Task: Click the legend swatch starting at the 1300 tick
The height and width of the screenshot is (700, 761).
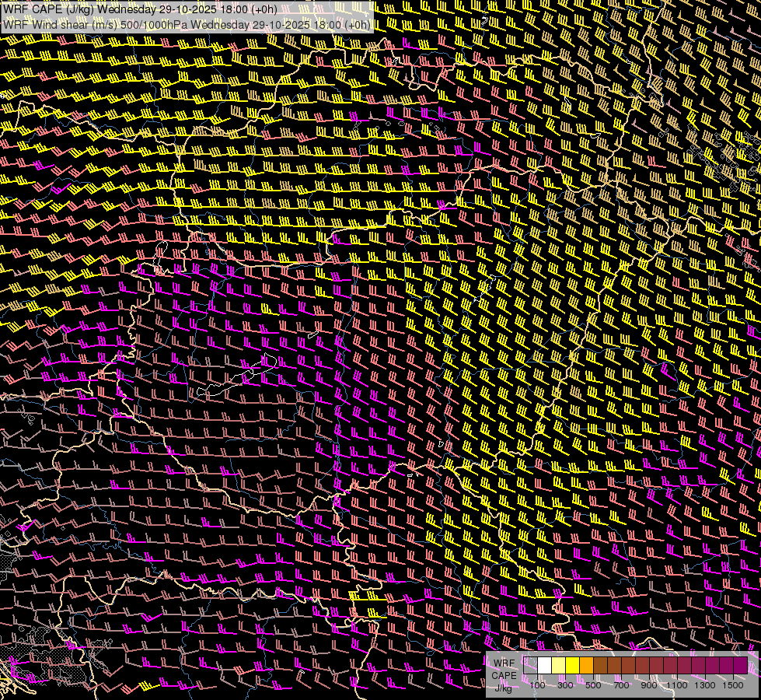Action: tap(713, 666)
